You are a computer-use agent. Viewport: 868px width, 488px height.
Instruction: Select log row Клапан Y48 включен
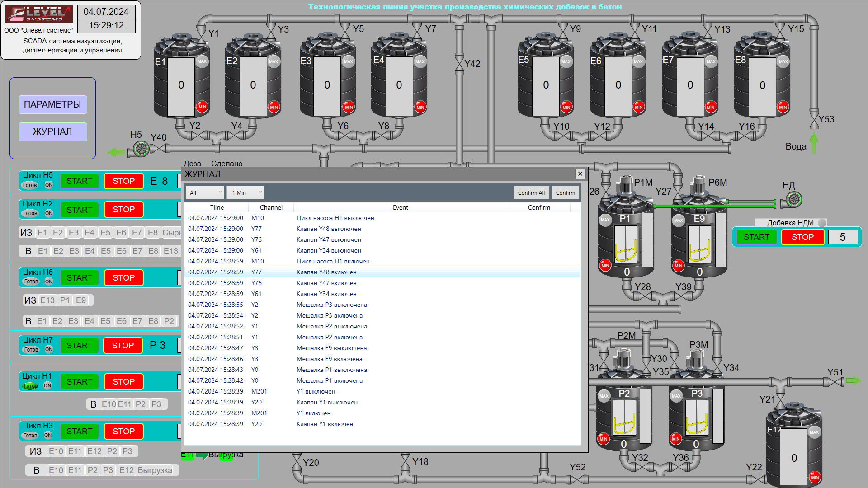[326, 272]
